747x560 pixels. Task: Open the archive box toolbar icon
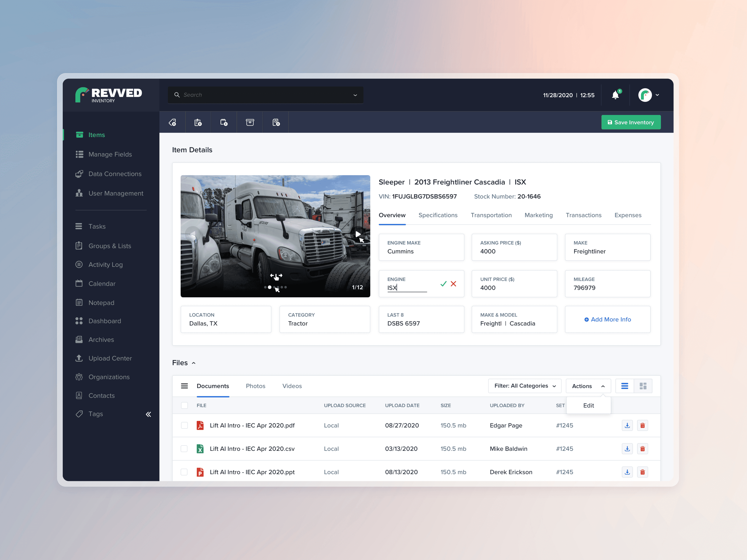point(250,122)
